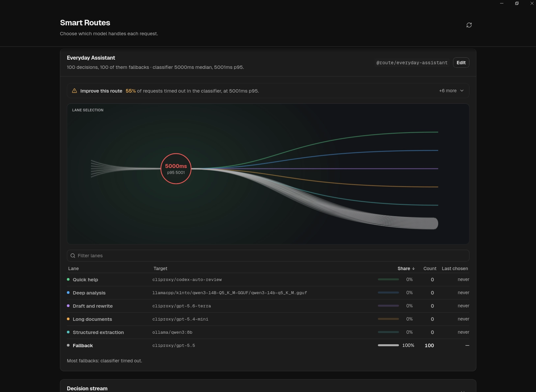Click the refresh icon near Smart Routes header
536x392 pixels.
[x=469, y=25]
